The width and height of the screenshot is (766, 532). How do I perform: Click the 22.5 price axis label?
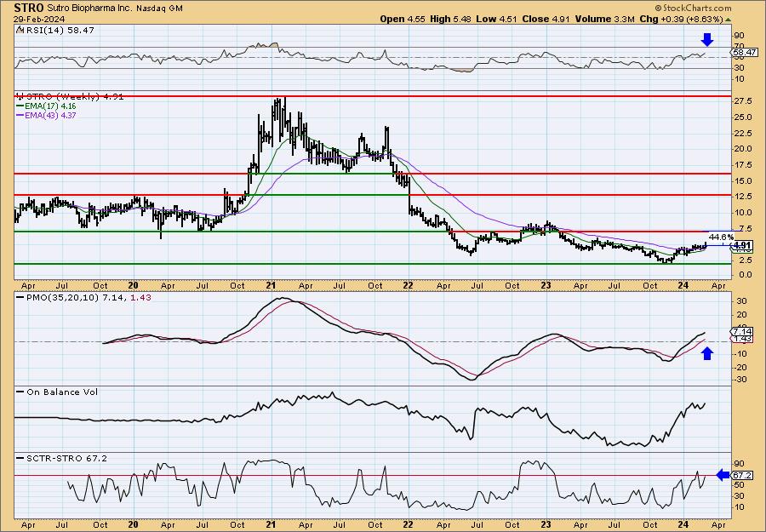pyautogui.click(x=741, y=133)
